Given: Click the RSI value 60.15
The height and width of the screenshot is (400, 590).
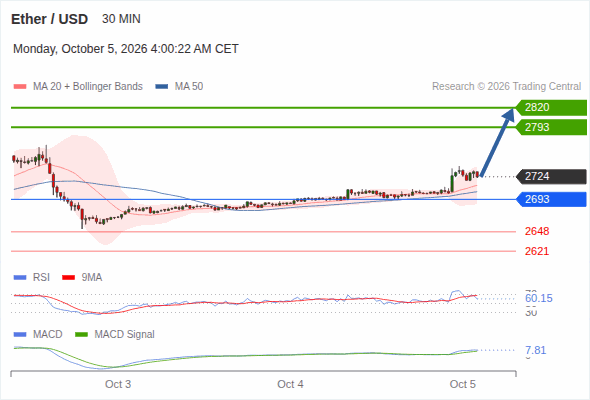Looking at the screenshot, I should click(539, 298).
